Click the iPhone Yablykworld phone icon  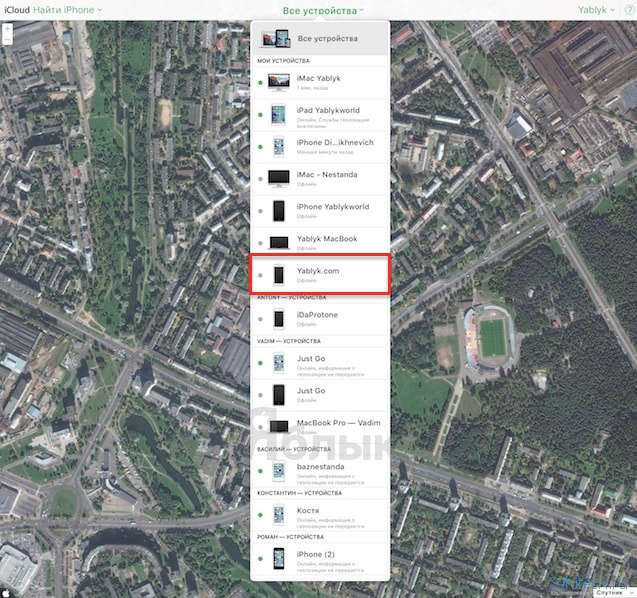[279, 211]
